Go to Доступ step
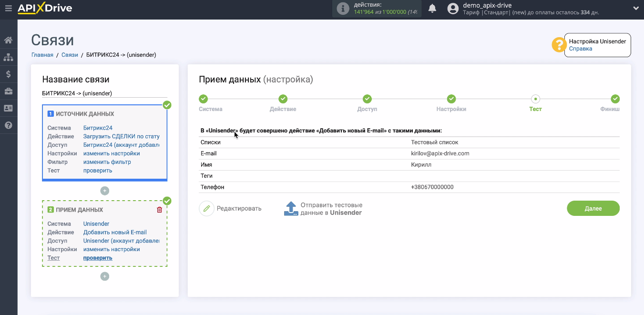Viewport: 644px width, 315px height. click(367, 99)
